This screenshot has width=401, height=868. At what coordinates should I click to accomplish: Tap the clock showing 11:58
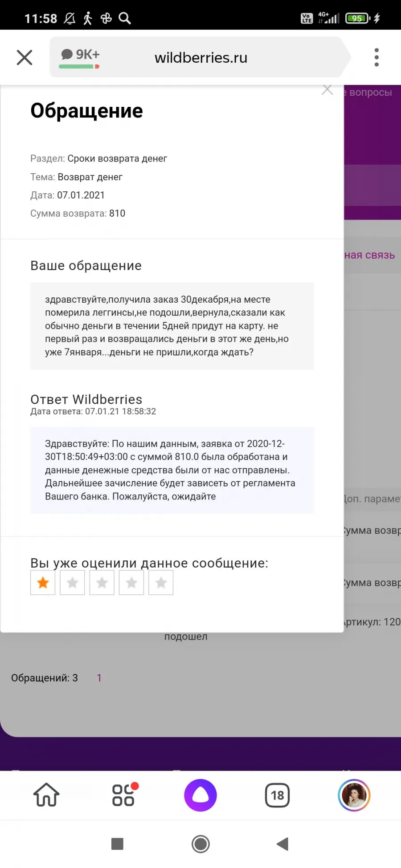[41, 19]
